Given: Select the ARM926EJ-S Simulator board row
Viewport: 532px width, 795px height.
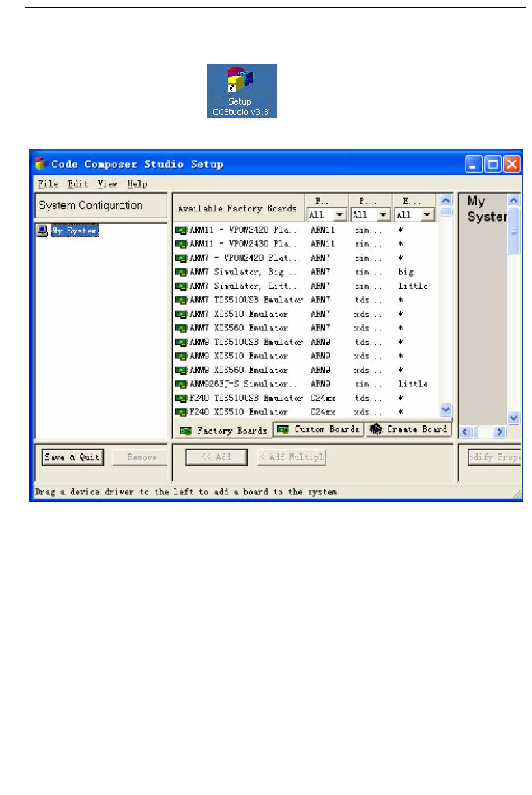Looking at the screenshot, I should (x=306, y=384).
